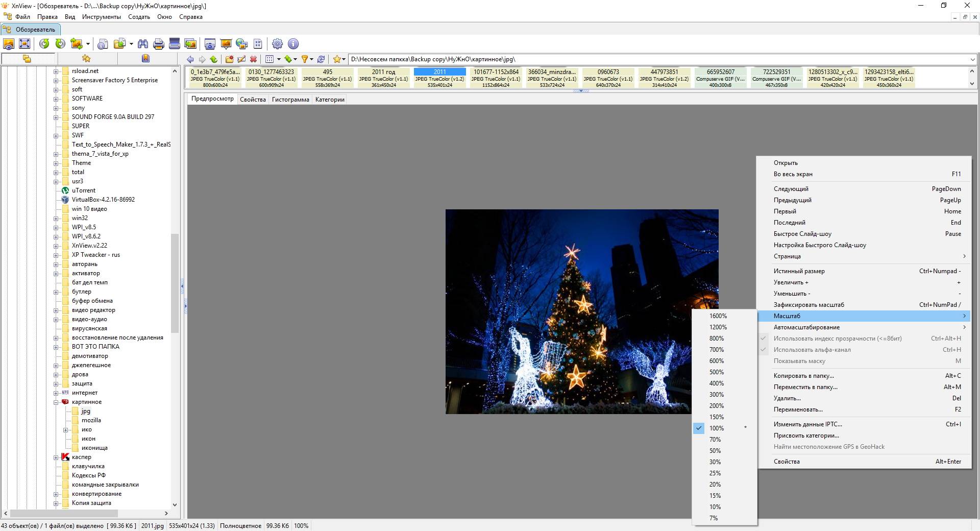Click the web page creation globe icon
Image resolution: width=980 pixels, height=531 pixels.
click(x=241, y=44)
